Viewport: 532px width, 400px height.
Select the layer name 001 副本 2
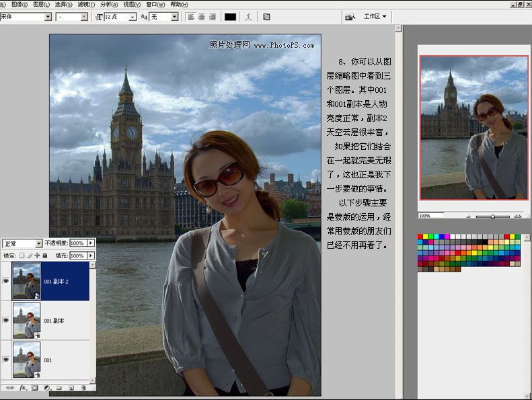56,281
